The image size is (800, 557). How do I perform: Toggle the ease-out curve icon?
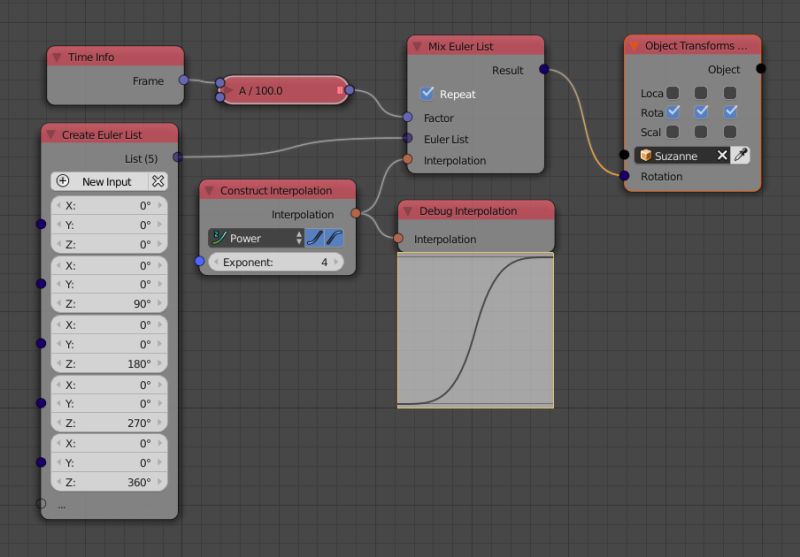click(x=334, y=238)
